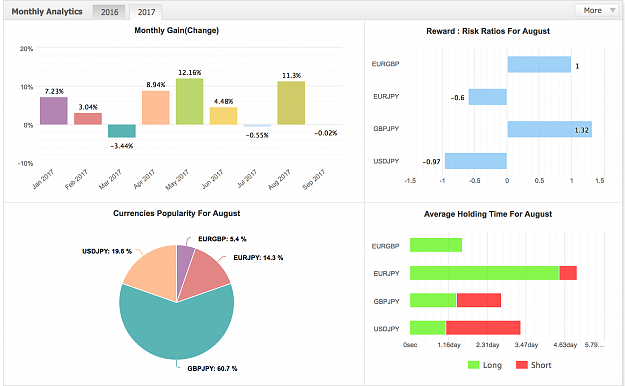This screenshot has width=625, height=386.
Task: Click the GBPJPY long green holding bar
Action: point(433,300)
